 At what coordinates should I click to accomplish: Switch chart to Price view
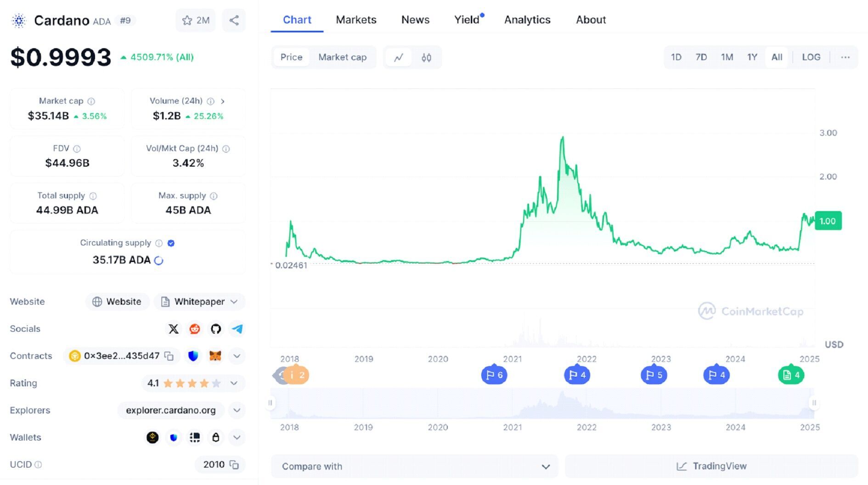coord(291,57)
